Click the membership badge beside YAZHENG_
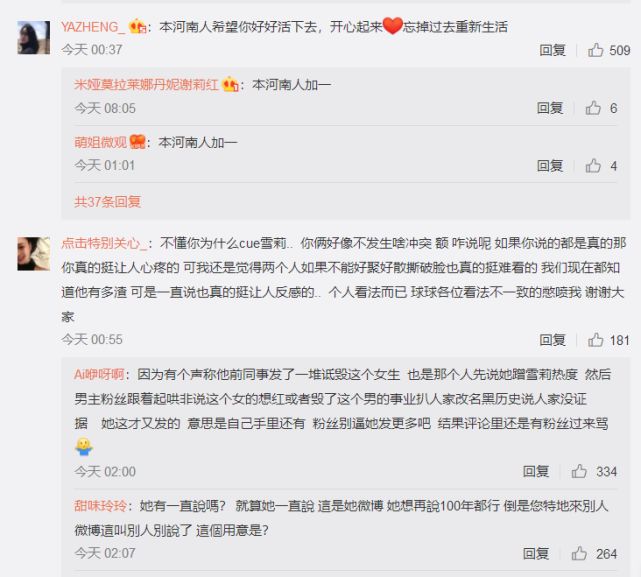This screenshot has height=577, width=641. pyautogui.click(x=138, y=27)
